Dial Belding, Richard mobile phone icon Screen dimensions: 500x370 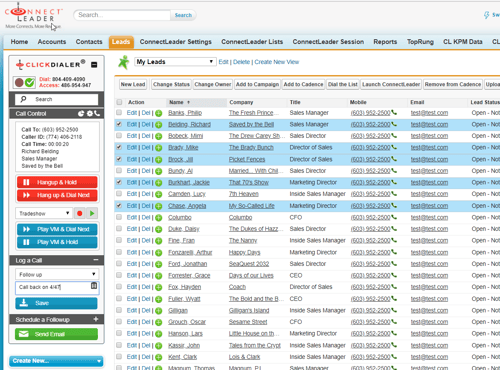point(394,124)
